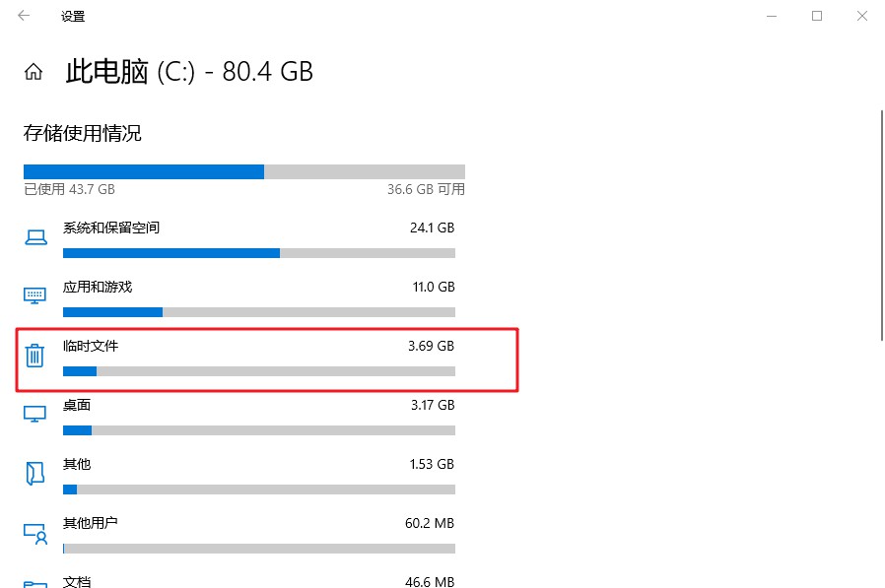Click the keyboard icon for 应用和游戏
Screen dimensions: 885x588
(x=35, y=295)
